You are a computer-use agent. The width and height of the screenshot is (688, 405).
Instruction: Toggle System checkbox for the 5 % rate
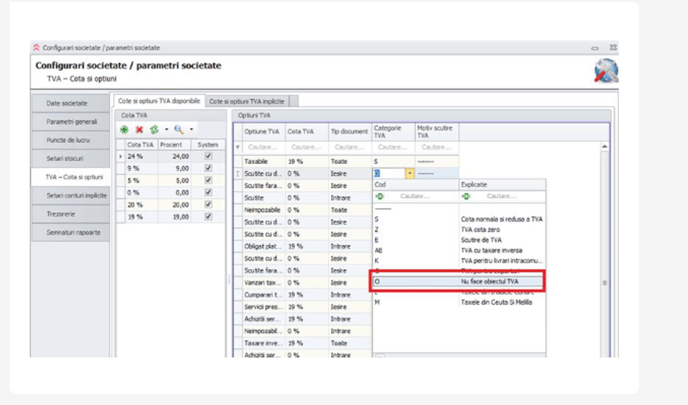208,180
